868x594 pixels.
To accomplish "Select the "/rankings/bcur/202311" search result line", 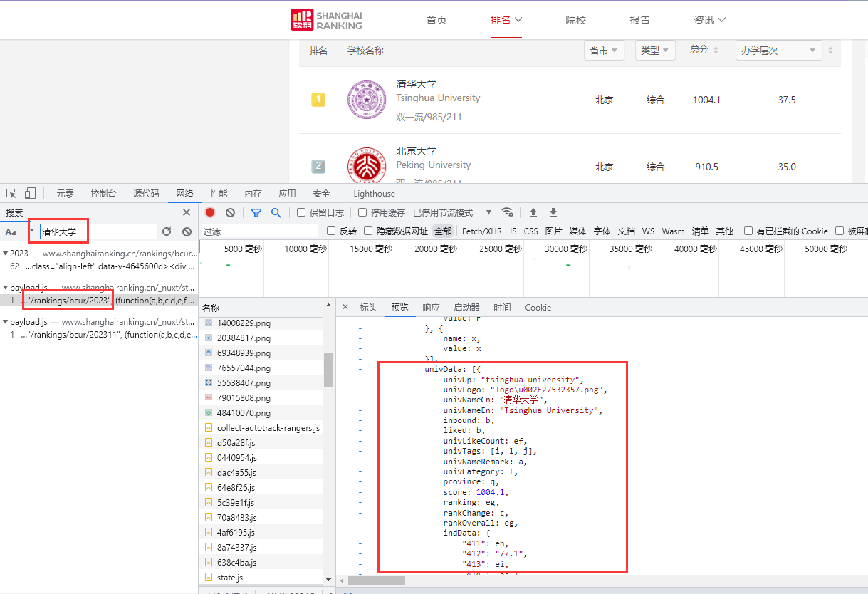I will (x=100, y=335).
